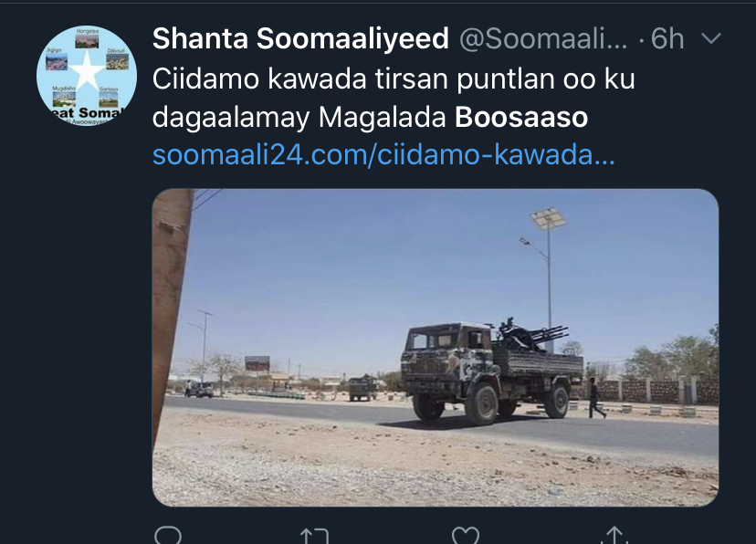
Task: Open the Shanta Soomaaliyeed profile avatar
Action: pos(87,76)
